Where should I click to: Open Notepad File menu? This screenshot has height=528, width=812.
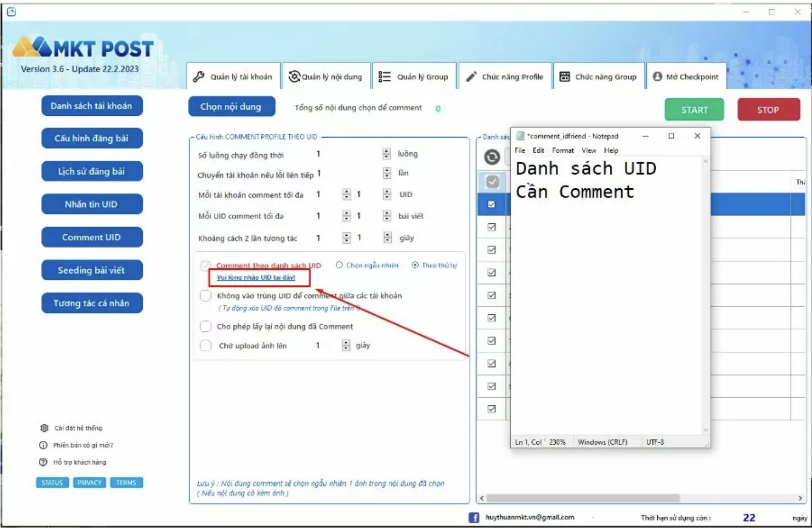[520, 150]
